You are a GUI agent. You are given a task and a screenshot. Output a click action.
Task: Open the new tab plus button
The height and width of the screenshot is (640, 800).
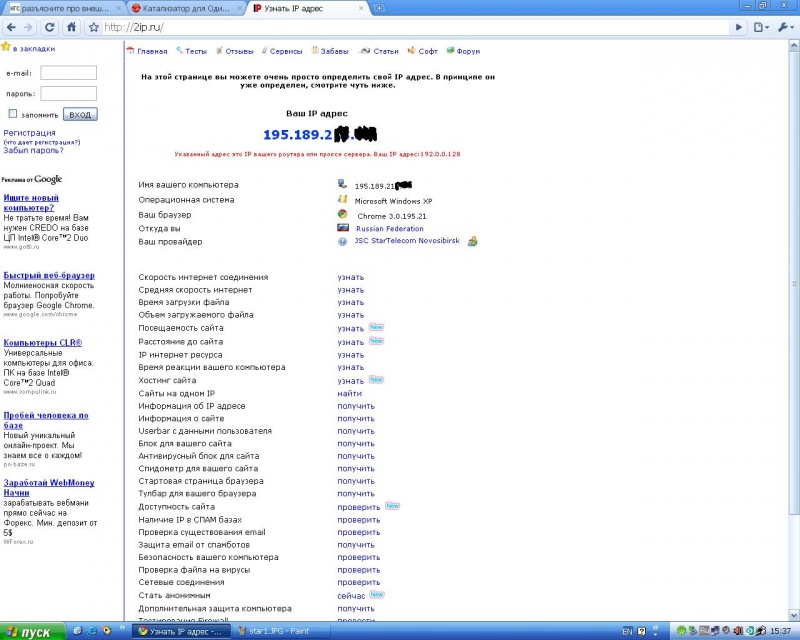[x=380, y=8]
